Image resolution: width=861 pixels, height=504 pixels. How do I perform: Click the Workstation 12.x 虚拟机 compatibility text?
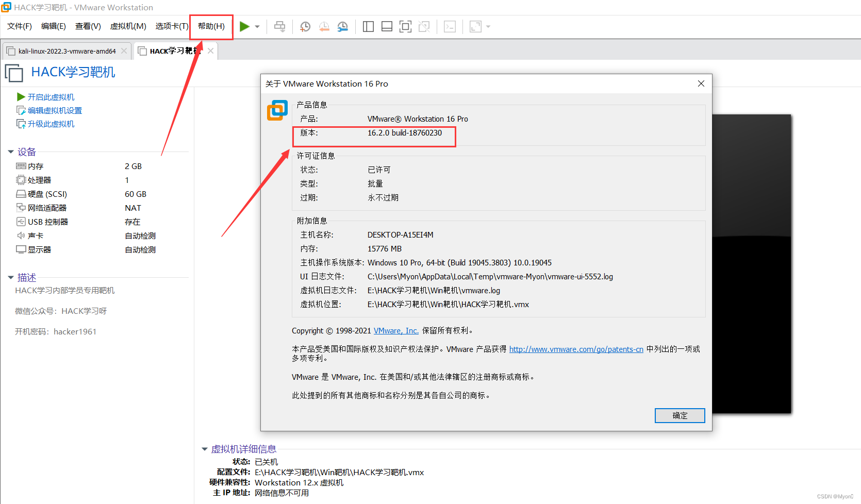299,483
